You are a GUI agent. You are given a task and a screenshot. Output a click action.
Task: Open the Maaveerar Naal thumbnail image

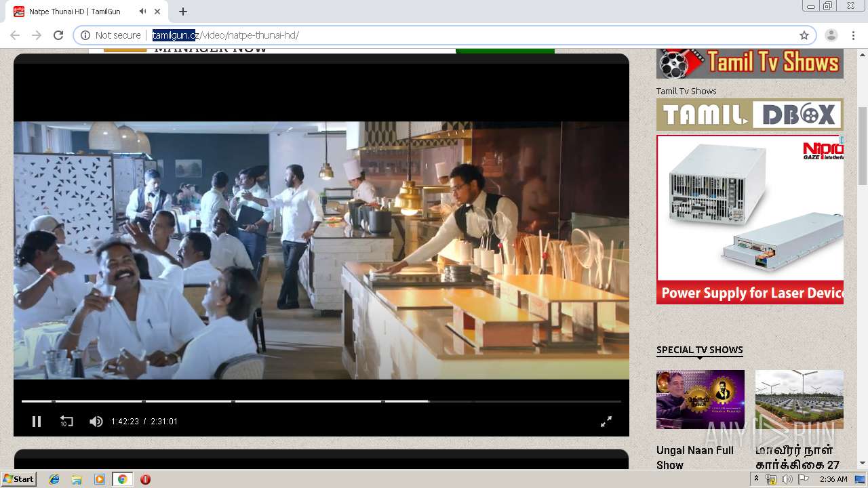[x=800, y=399]
